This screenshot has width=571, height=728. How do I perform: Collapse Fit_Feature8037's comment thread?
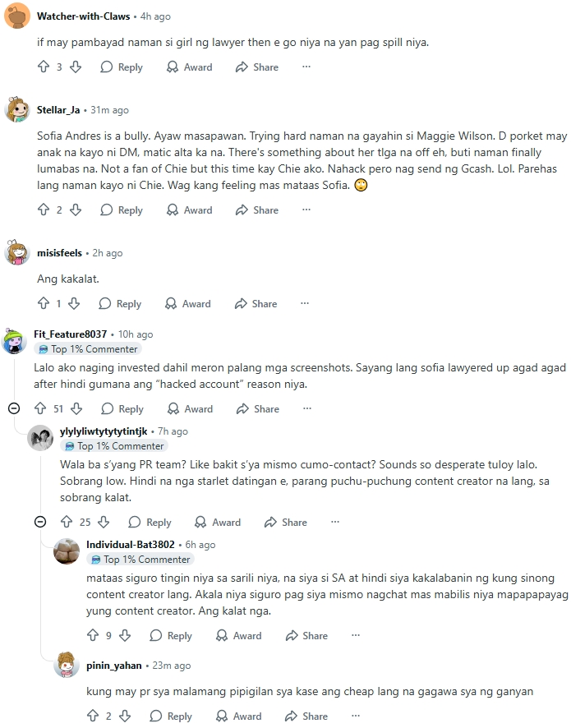coord(14,408)
